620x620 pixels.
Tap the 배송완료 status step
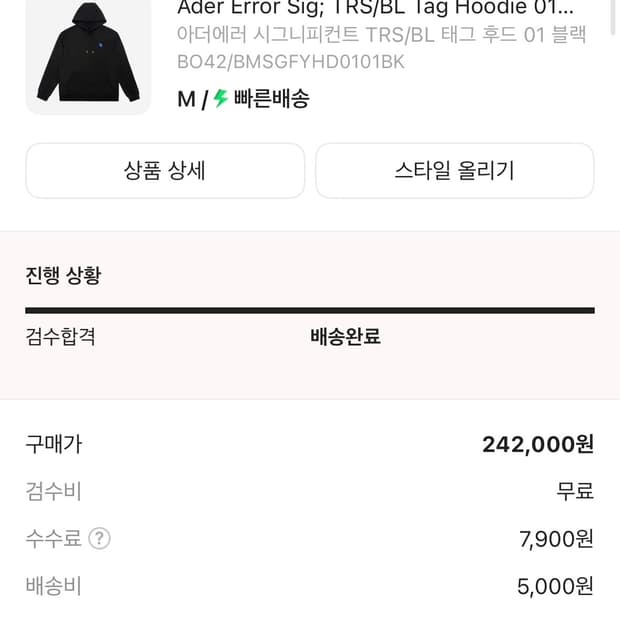click(345, 336)
